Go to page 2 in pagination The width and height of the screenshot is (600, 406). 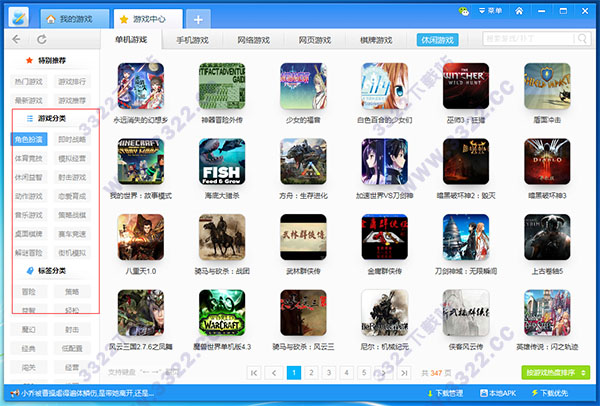[x=311, y=372]
